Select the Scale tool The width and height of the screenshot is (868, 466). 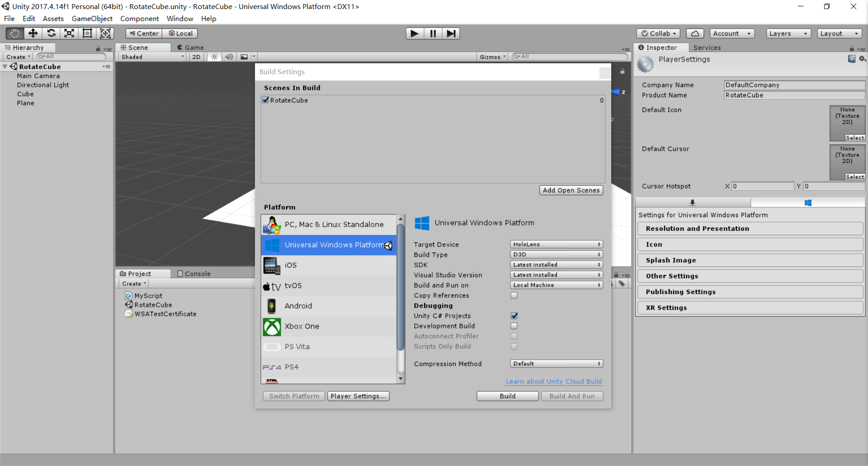click(x=69, y=33)
